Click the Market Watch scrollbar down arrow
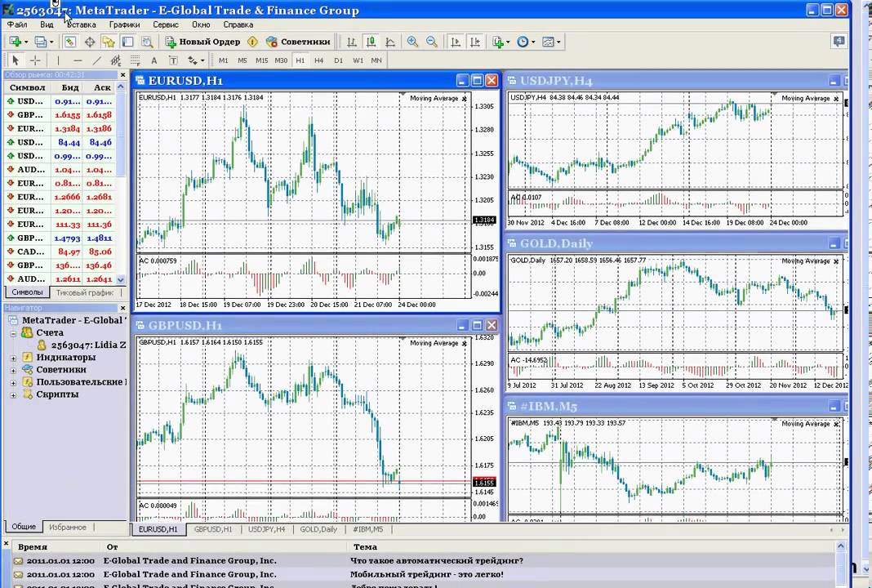The image size is (872, 588). [121, 280]
